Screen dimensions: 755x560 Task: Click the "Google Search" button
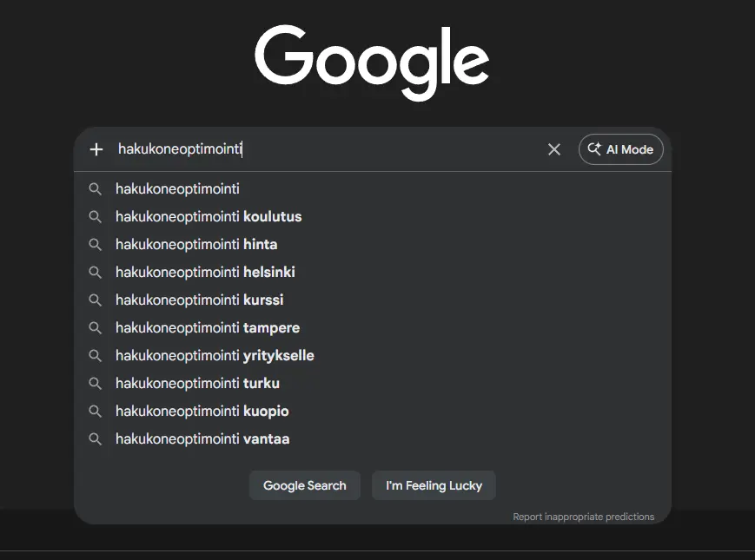pyautogui.click(x=304, y=485)
